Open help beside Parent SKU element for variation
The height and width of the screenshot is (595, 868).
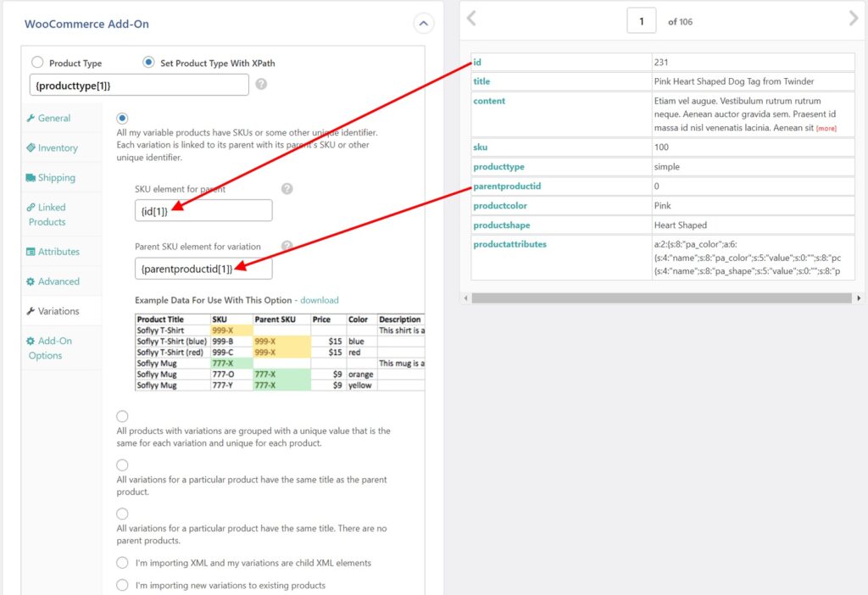click(287, 244)
